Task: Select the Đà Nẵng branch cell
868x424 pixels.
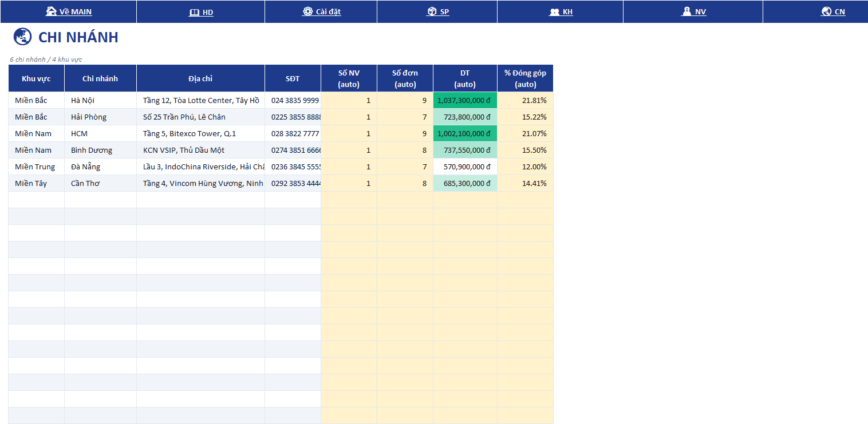Action: pyautogui.click(x=100, y=167)
